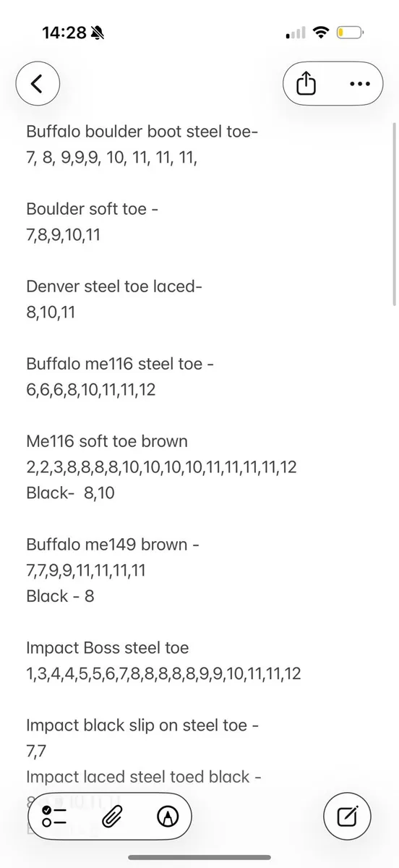The image size is (399, 868).
Task: Tap the 'Black-  8,10' line
Action: [x=70, y=493]
